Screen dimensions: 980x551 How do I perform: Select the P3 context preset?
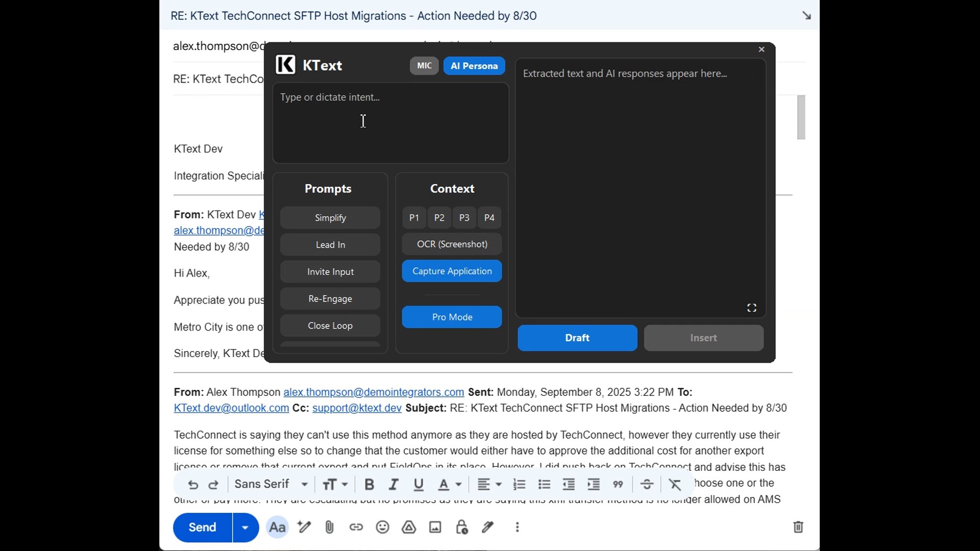(464, 218)
